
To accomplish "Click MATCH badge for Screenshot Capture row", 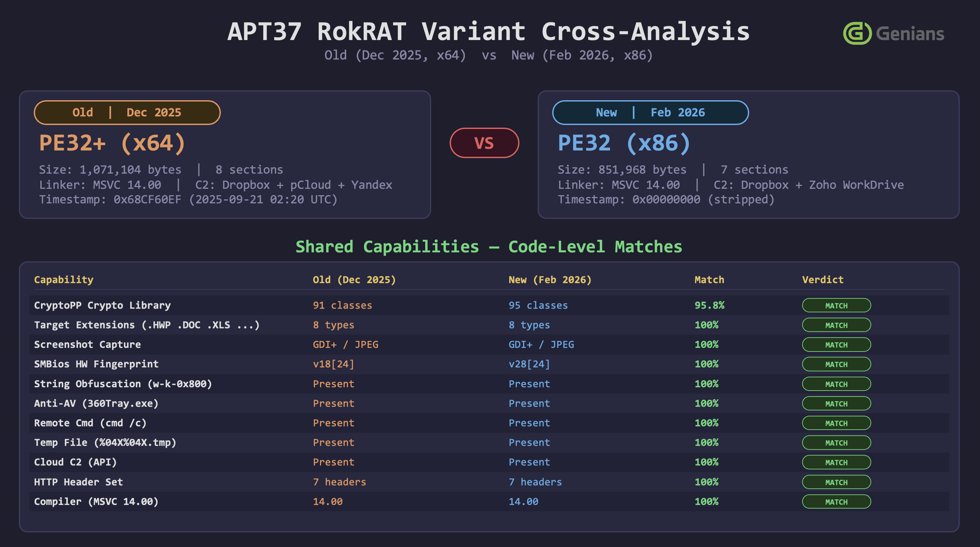I will tap(836, 345).
